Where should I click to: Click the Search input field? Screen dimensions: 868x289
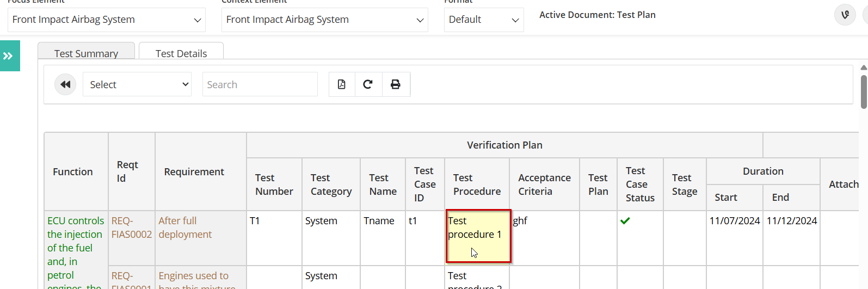(260, 84)
